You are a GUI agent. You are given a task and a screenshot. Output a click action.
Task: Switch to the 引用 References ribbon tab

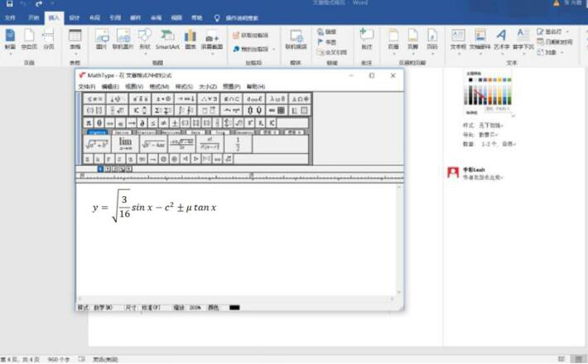(x=115, y=17)
